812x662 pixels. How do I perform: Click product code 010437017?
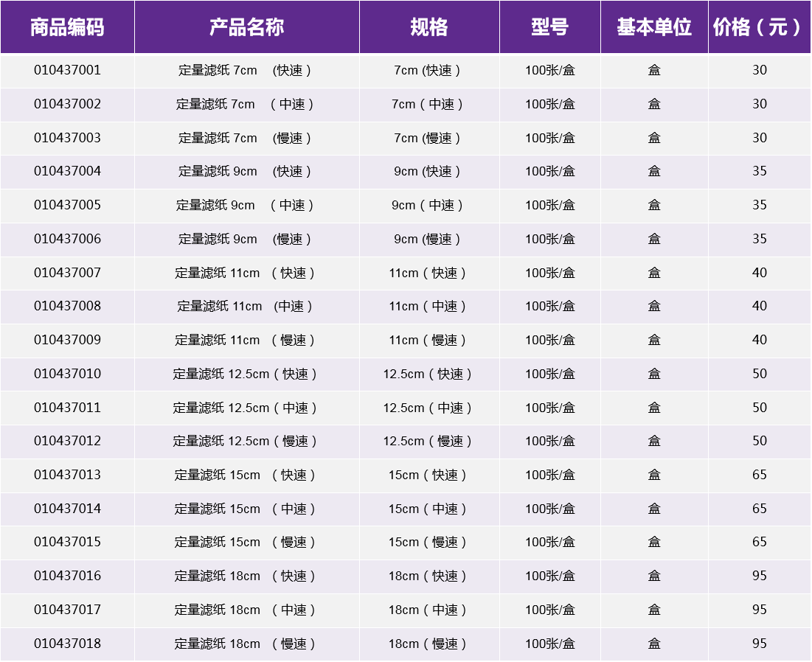pyautogui.click(x=67, y=610)
